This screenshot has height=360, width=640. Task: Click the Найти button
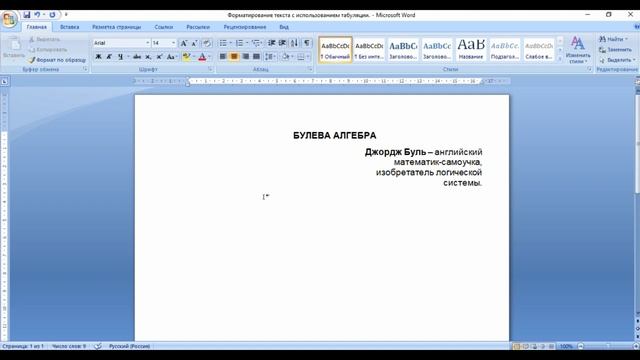[613, 39]
